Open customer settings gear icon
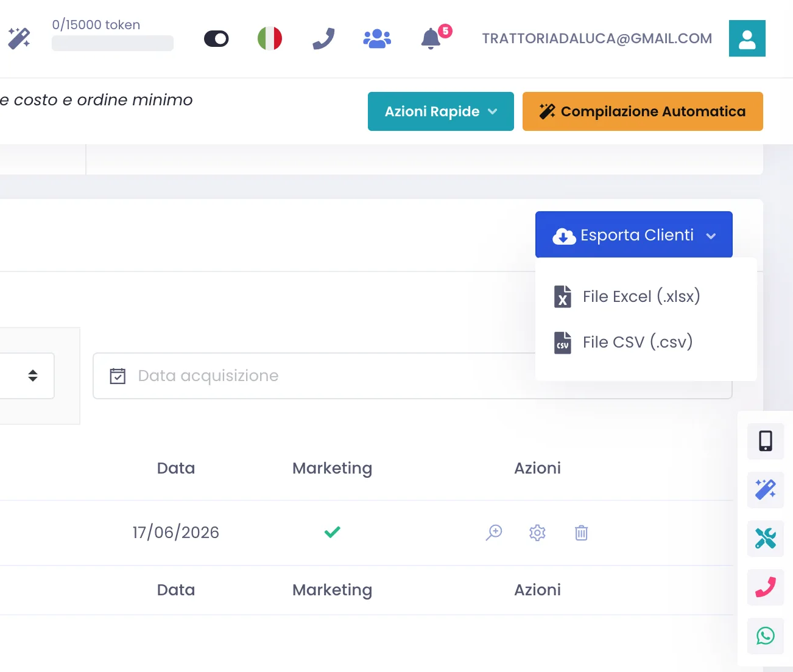 [537, 533]
